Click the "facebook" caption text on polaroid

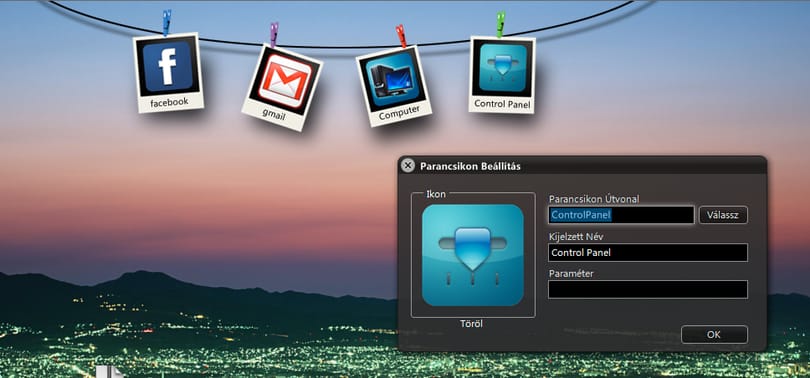[169, 102]
